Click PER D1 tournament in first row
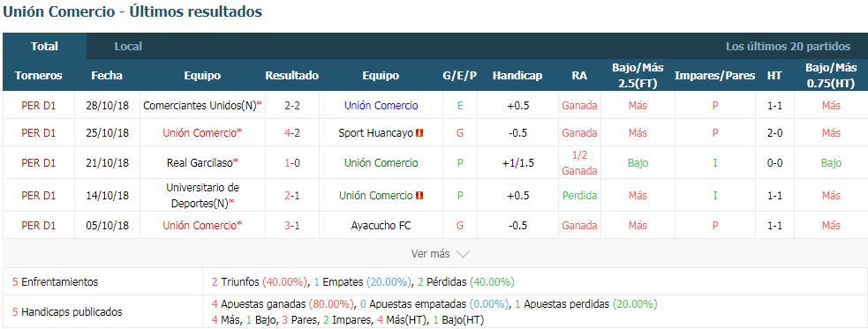This screenshot has width=868, height=329. (x=39, y=106)
